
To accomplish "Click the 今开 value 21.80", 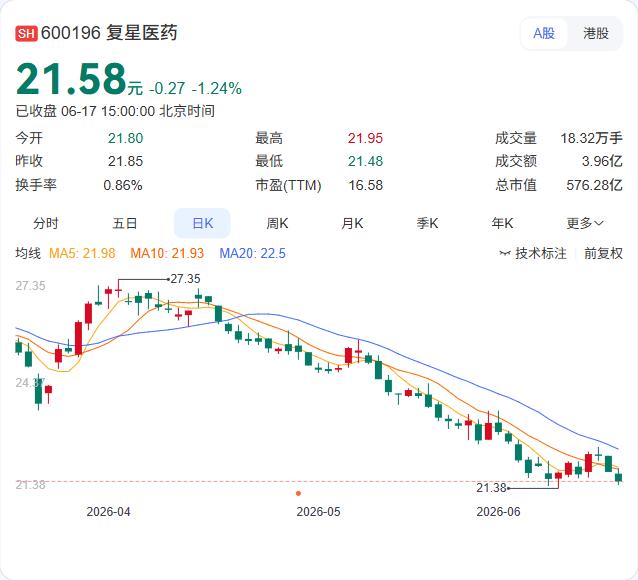I will (125, 138).
